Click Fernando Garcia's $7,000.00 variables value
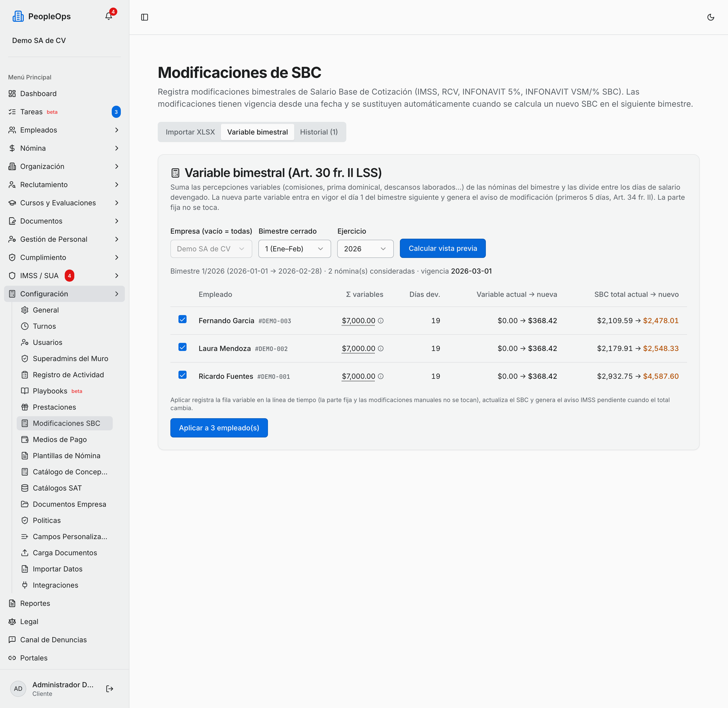This screenshot has height=708, width=728. (x=358, y=321)
